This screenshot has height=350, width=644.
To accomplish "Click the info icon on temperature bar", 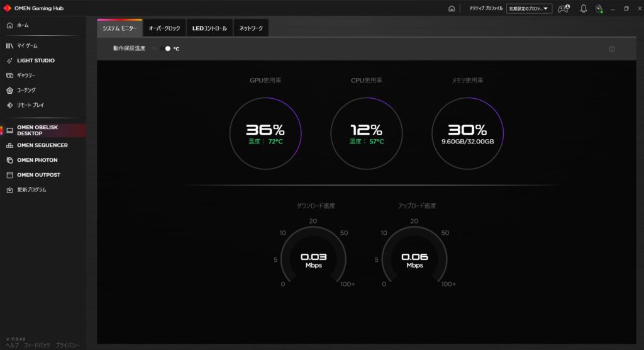I will pos(612,49).
